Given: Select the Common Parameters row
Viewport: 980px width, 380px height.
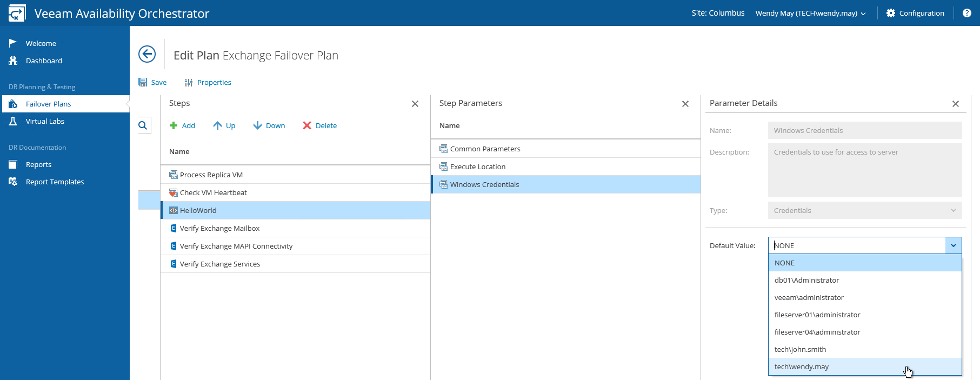Looking at the screenshot, I should [566, 149].
